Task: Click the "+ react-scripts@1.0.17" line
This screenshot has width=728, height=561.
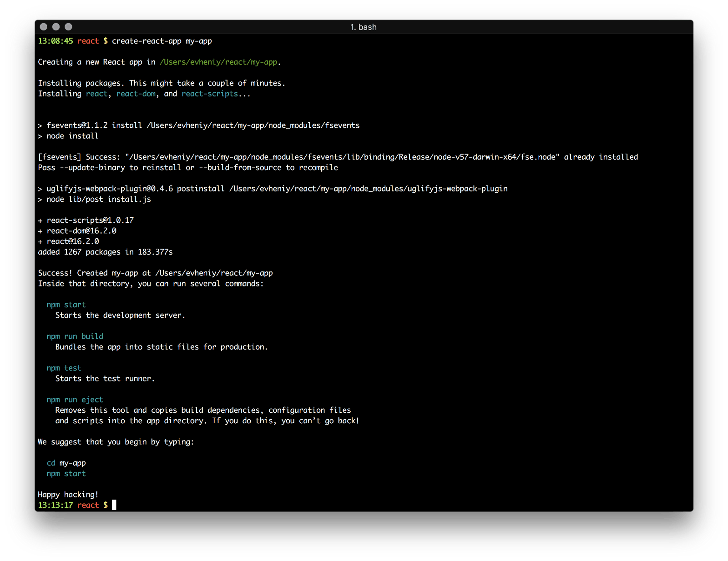Action: (86, 220)
